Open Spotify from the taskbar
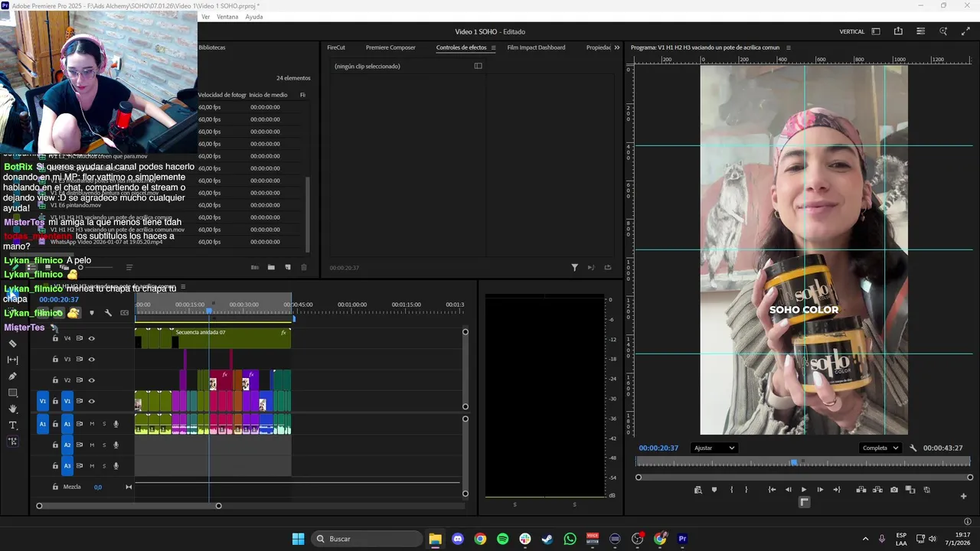This screenshot has height=551, width=980. [x=502, y=539]
